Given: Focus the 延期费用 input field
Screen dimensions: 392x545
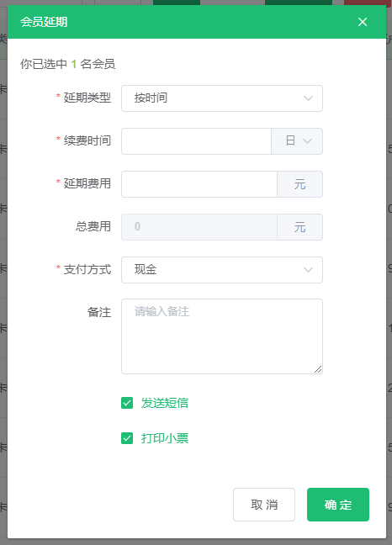Looking at the screenshot, I should [x=199, y=184].
